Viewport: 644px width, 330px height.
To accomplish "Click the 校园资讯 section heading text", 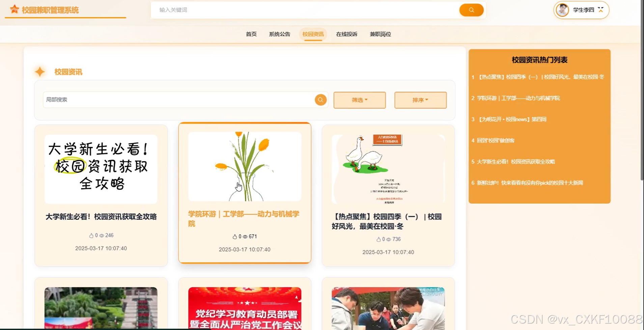I will pos(68,72).
